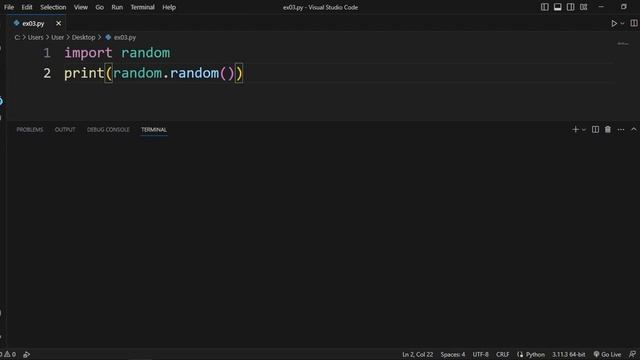Image resolution: width=640 pixels, height=360 pixels.
Task: Click the Users breadcrumb segment
Action: click(36, 37)
